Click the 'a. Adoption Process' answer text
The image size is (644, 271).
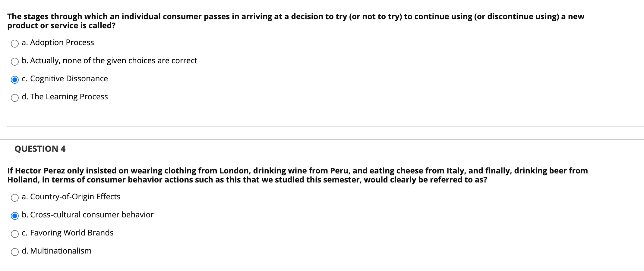[x=62, y=43]
